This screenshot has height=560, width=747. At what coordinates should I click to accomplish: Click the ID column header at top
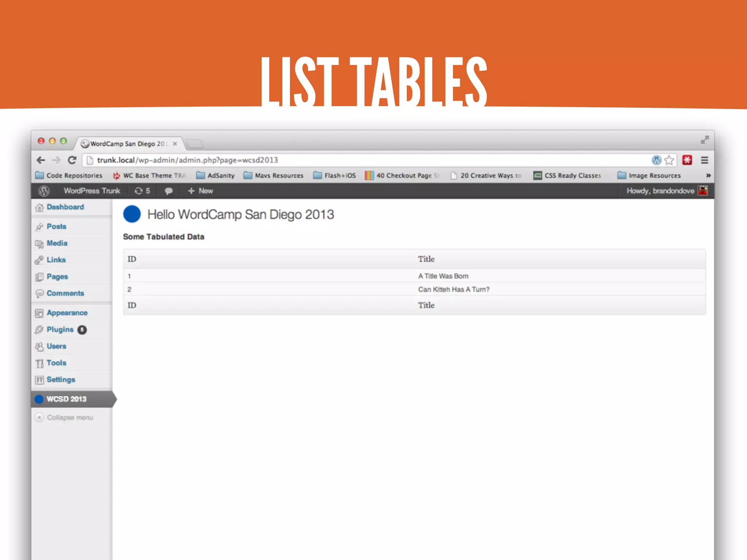pos(132,259)
